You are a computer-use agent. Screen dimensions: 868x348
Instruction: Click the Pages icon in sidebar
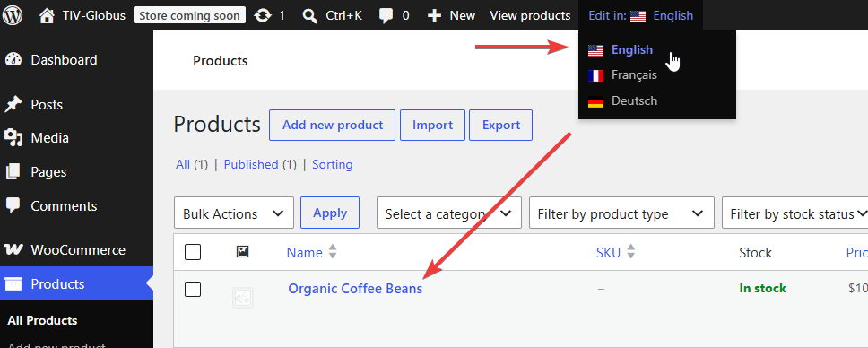click(13, 172)
